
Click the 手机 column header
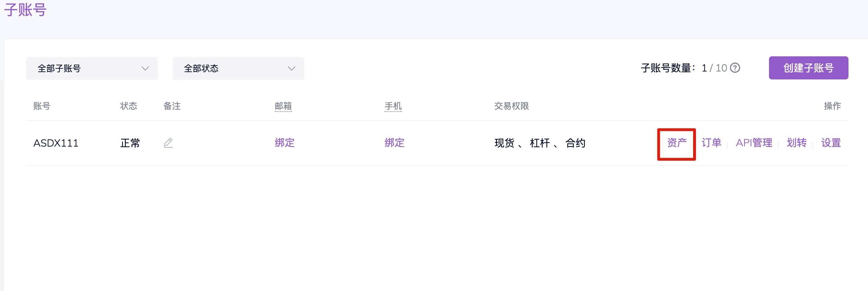coord(393,106)
